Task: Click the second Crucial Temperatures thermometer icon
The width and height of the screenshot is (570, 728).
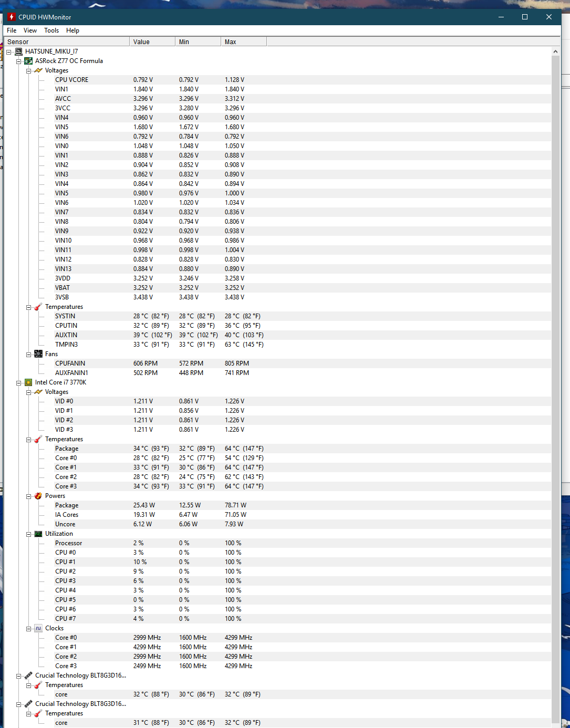Action: point(38,713)
